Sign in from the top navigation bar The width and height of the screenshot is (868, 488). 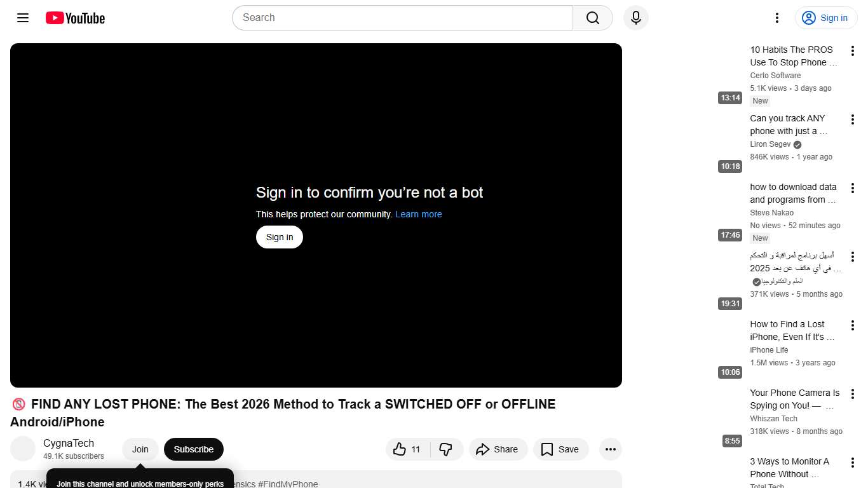826,18
